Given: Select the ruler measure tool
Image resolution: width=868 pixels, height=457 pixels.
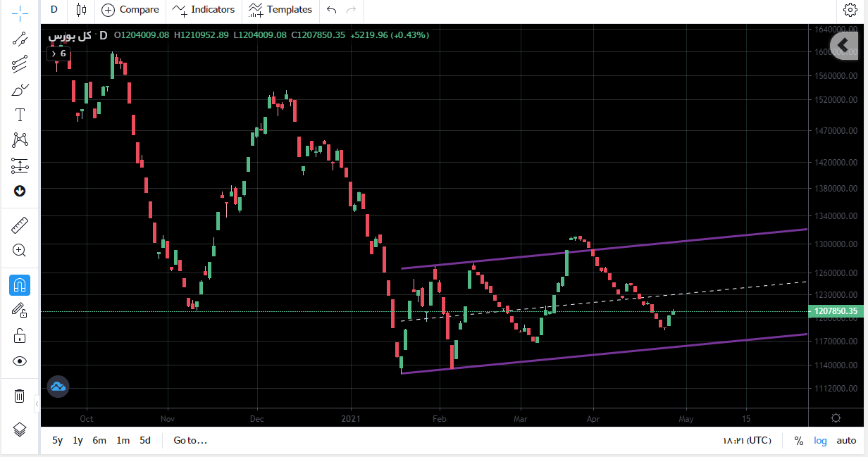Looking at the screenshot, I should pos(20,225).
